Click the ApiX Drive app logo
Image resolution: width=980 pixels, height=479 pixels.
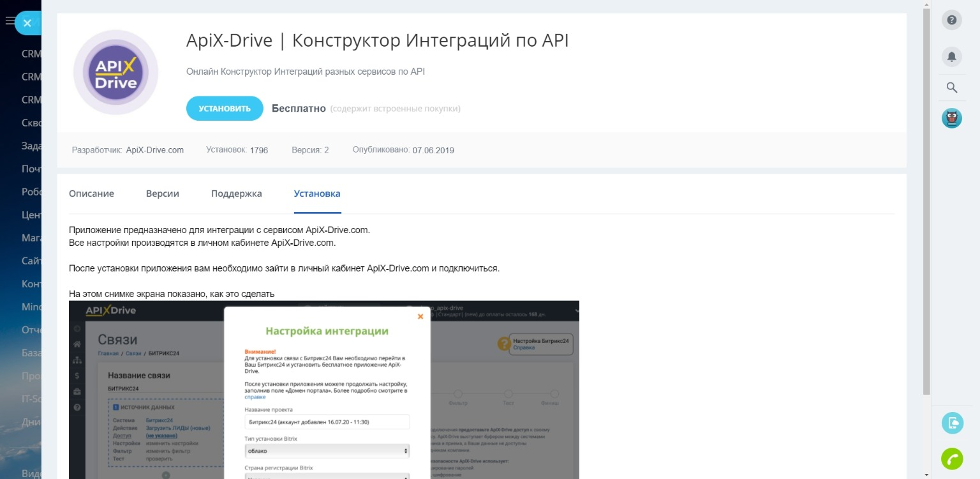[x=115, y=72]
